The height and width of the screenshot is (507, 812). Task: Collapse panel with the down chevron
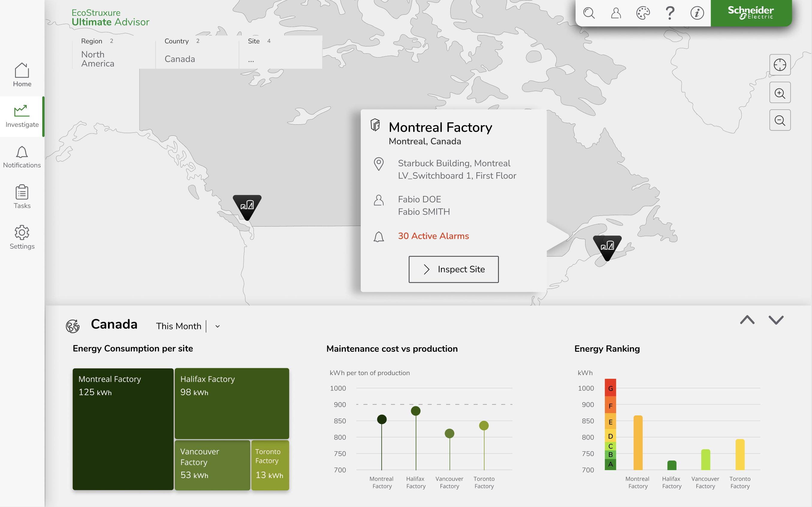click(x=776, y=320)
